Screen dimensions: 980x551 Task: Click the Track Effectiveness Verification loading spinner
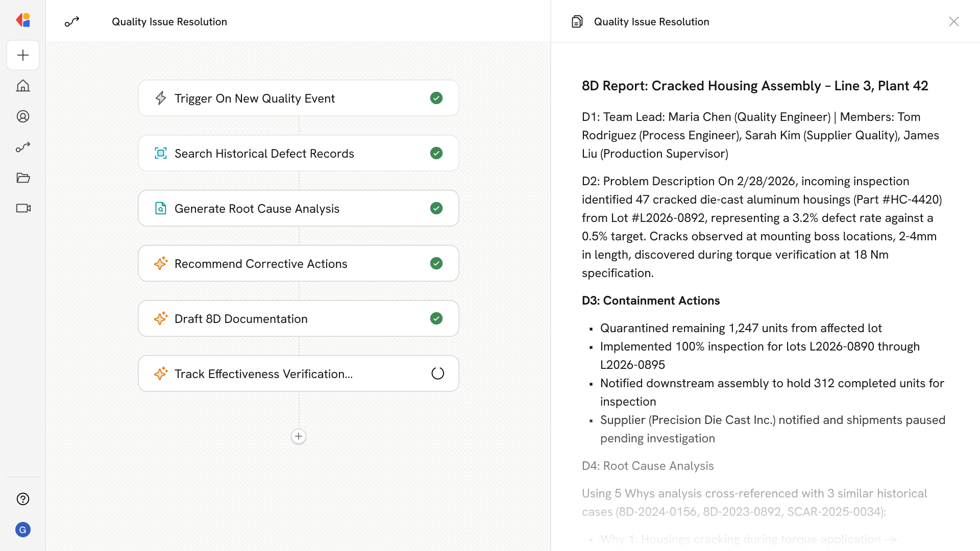(x=437, y=373)
